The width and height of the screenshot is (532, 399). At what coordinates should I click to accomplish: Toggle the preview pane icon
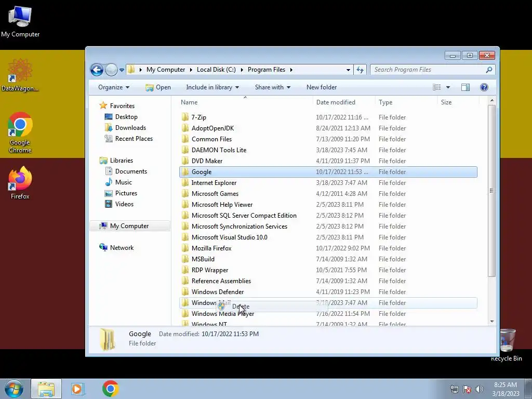click(x=465, y=87)
